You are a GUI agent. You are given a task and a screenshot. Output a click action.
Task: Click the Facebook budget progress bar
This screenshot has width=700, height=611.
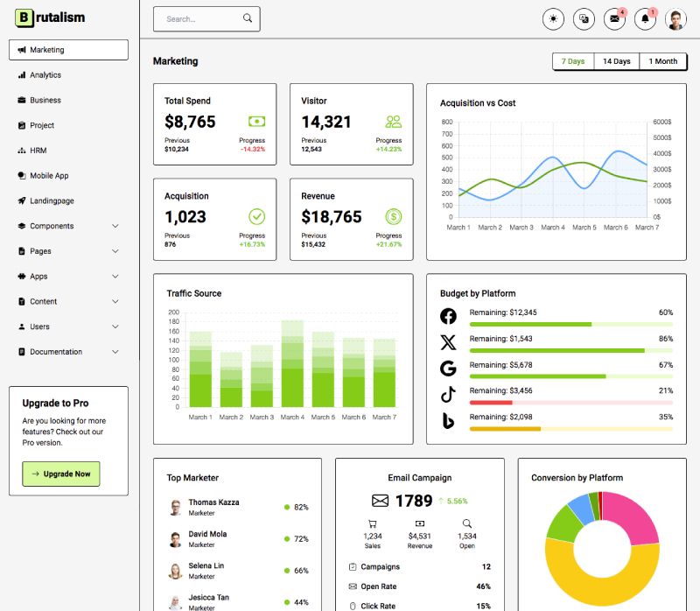(x=570, y=324)
